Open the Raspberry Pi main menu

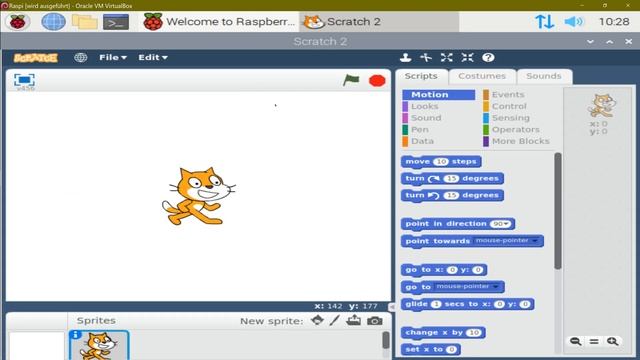18,22
